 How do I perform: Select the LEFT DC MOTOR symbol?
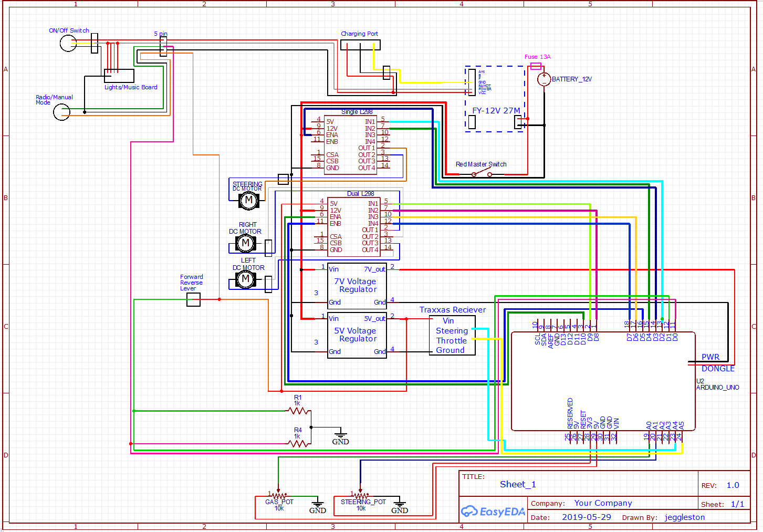coord(245,279)
